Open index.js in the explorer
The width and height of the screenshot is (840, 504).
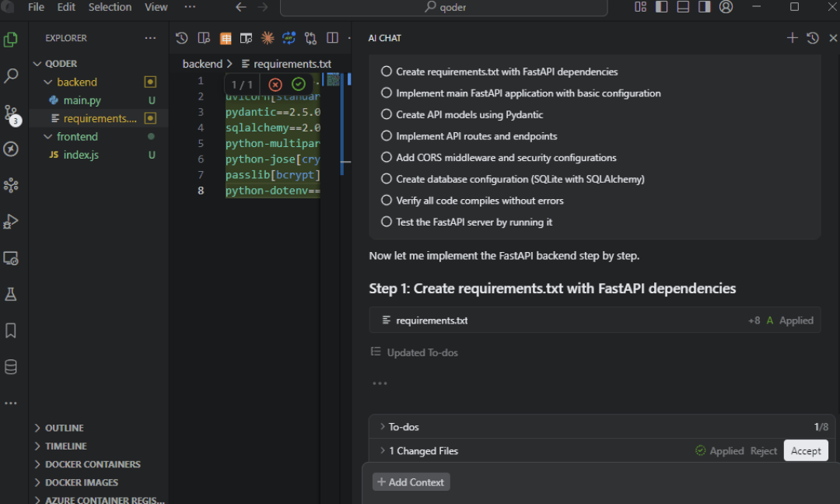click(81, 155)
